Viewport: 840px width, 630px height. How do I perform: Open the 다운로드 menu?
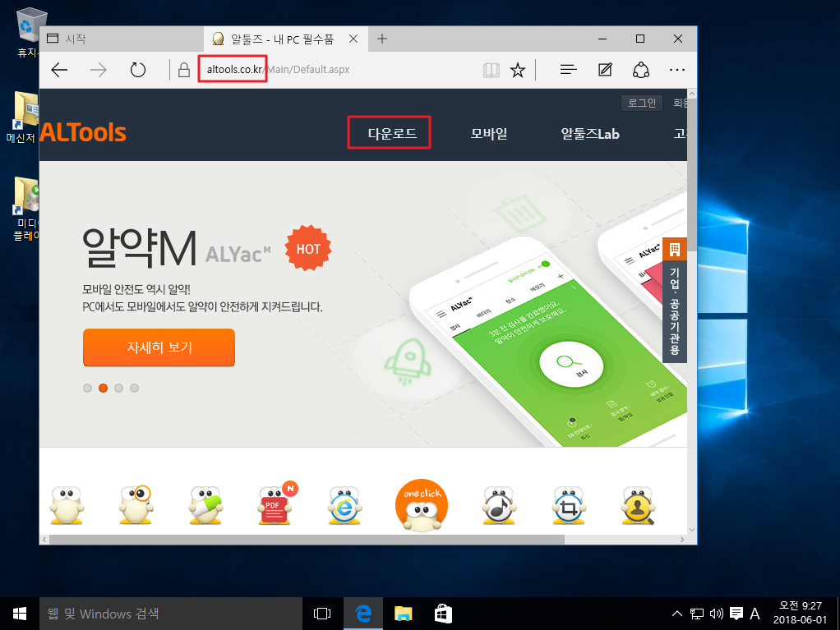(x=391, y=133)
